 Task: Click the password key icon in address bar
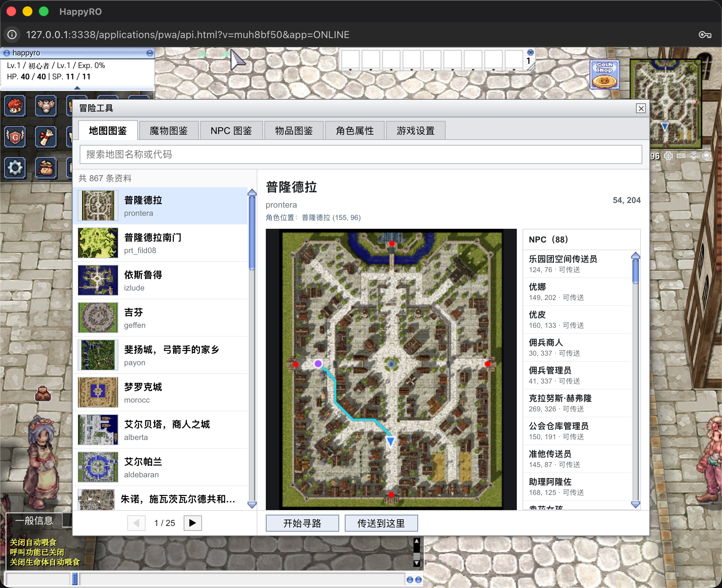pyautogui.click(x=705, y=35)
